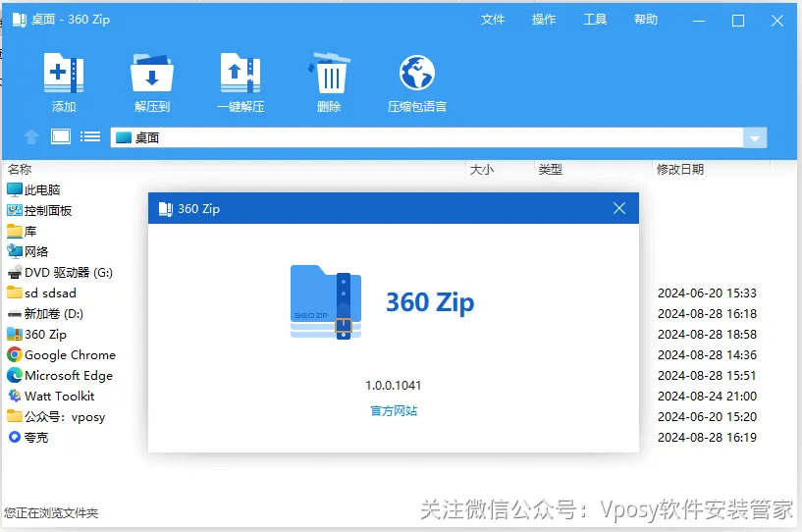Click the date 2024-08-28 18:58
The width and height of the screenshot is (802, 532).
pyautogui.click(x=707, y=334)
